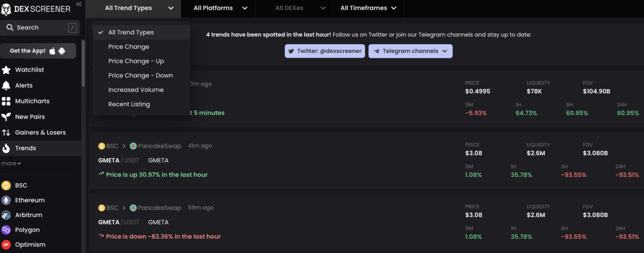Pick Increased Volume from trend list

coord(136,90)
